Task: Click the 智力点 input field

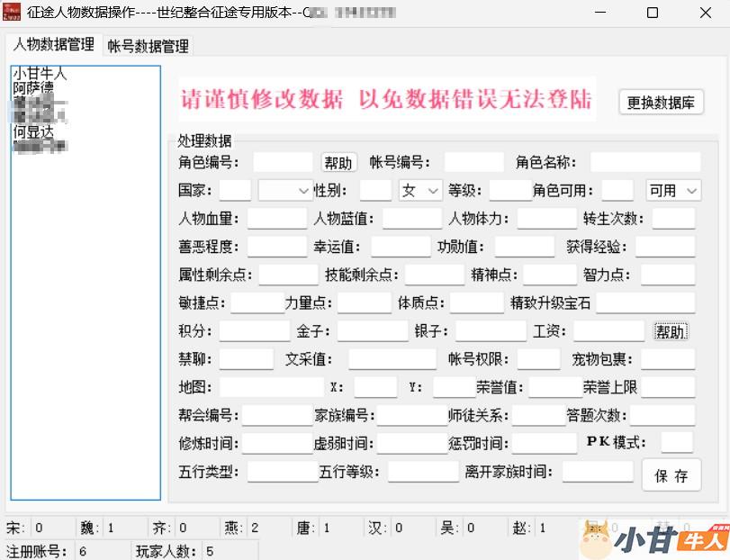Action: point(668,275)
